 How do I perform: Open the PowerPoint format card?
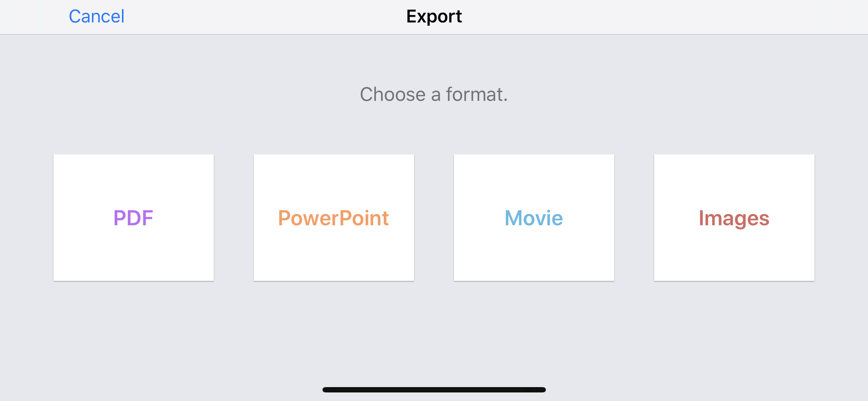click(x=334, y=217)
